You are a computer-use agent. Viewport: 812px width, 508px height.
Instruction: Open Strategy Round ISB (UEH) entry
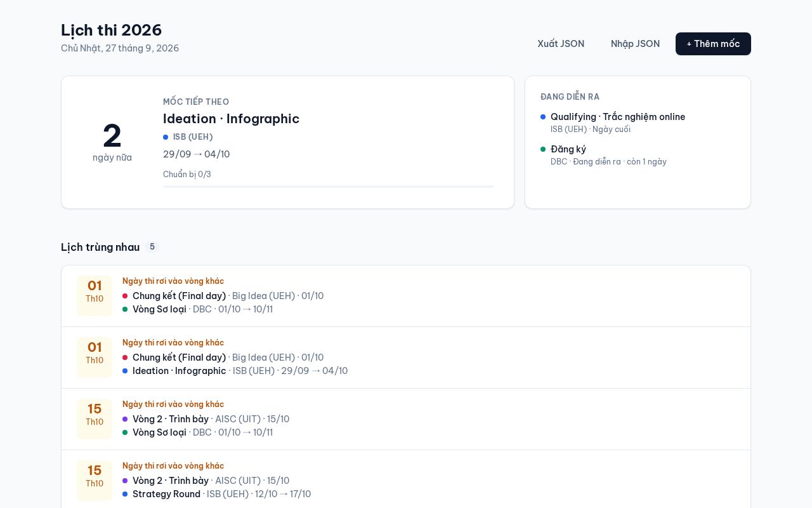(x=217, y=494)
